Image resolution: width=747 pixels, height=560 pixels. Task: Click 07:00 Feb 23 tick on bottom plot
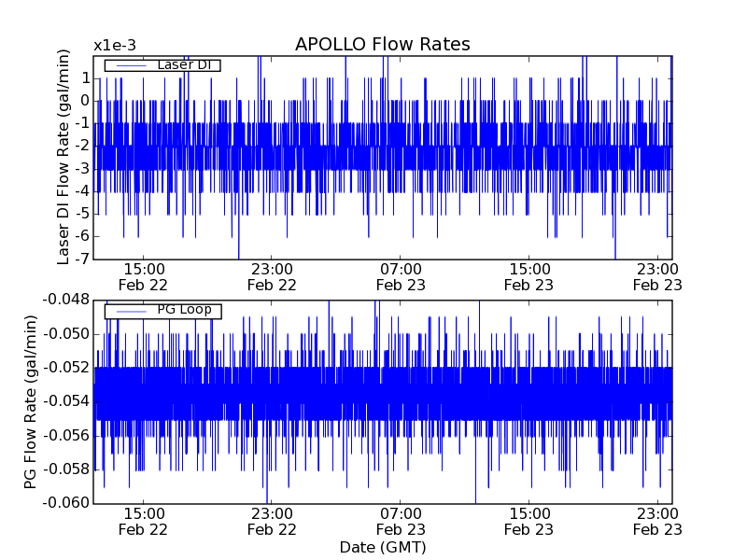tap(401, 521)
